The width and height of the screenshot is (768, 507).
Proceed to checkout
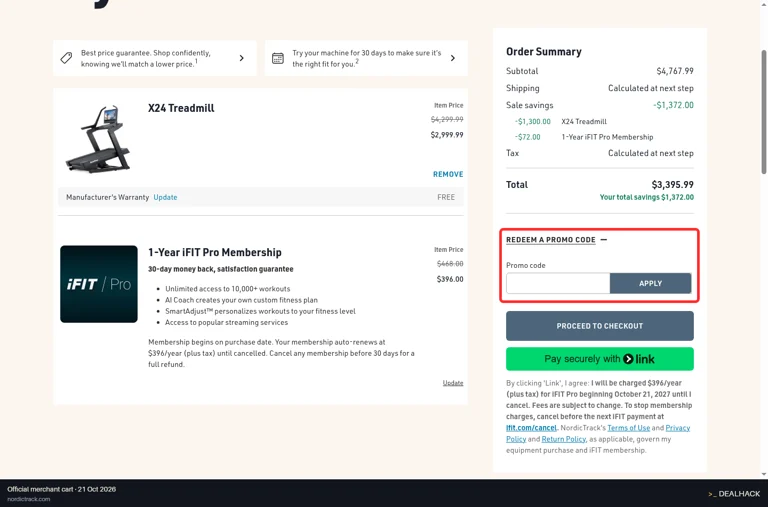[x=600, y=326]
